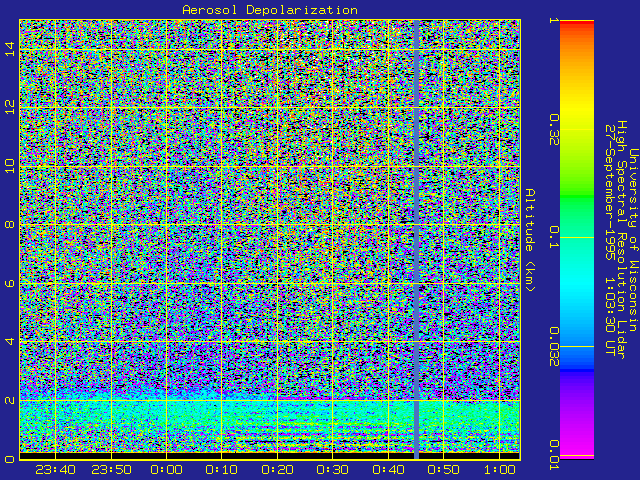640x480 pixels.
Task: Click the '27-September-1995 1:03:30 UT' timestamp
Action: [610, 240]
